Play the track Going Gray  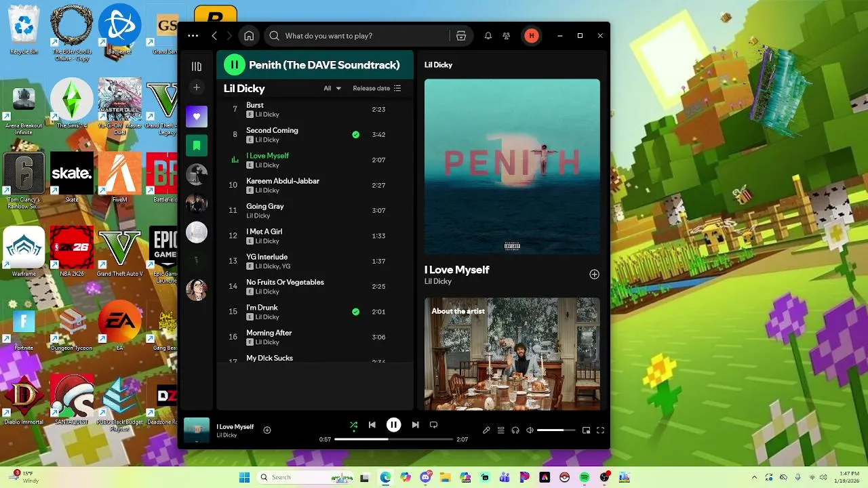[x=315, y=211]
